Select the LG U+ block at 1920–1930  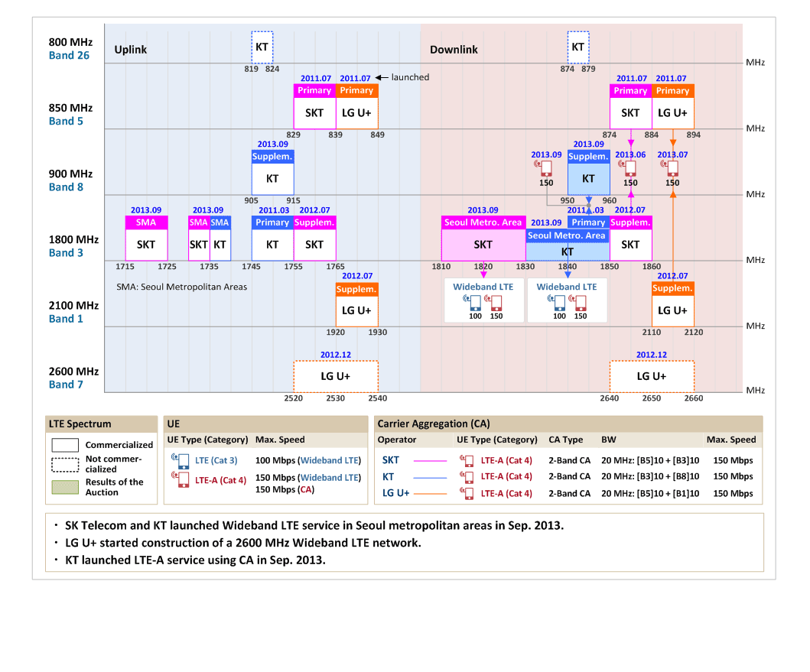click(357, 304)
